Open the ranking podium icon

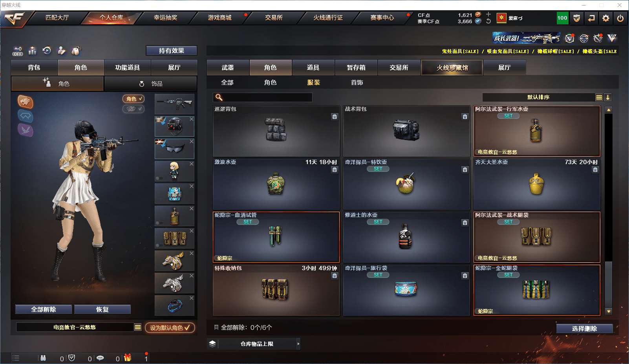pyautogui.click(x=33, y=51)
